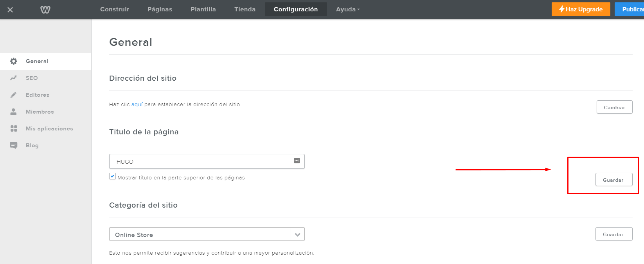The image size is (644, 264).
Task: Click the Categoría del sitio heading
Action: click(x=143, y=205)
